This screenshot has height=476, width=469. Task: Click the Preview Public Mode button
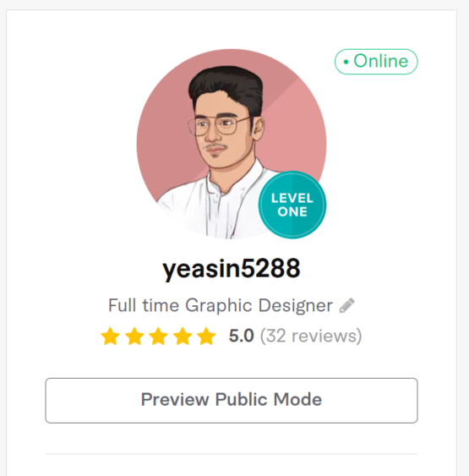(x=232, y=401)
